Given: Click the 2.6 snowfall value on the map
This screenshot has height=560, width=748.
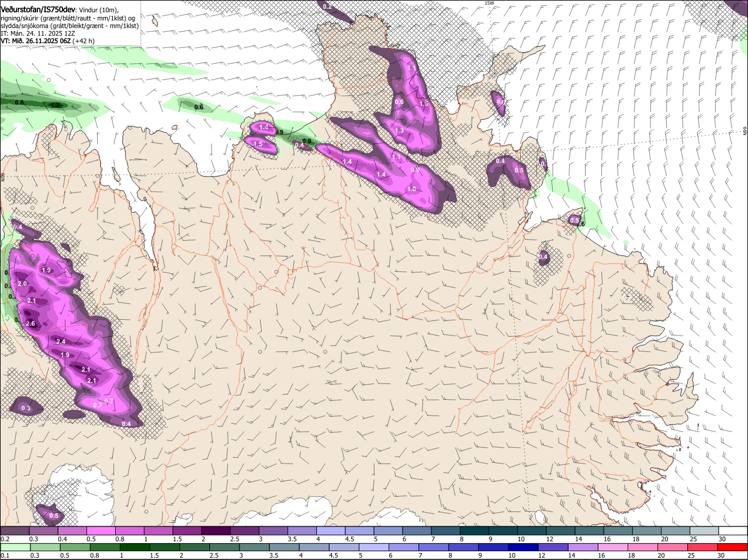Looking at the screenshot, I should (31, 324).
